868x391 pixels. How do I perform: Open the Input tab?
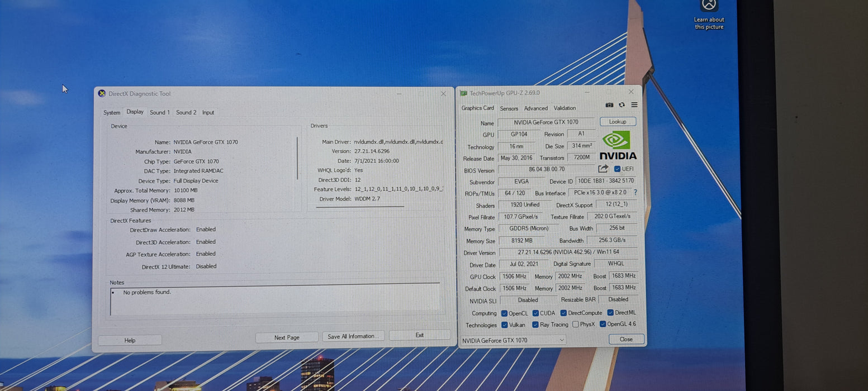[208, 112]
